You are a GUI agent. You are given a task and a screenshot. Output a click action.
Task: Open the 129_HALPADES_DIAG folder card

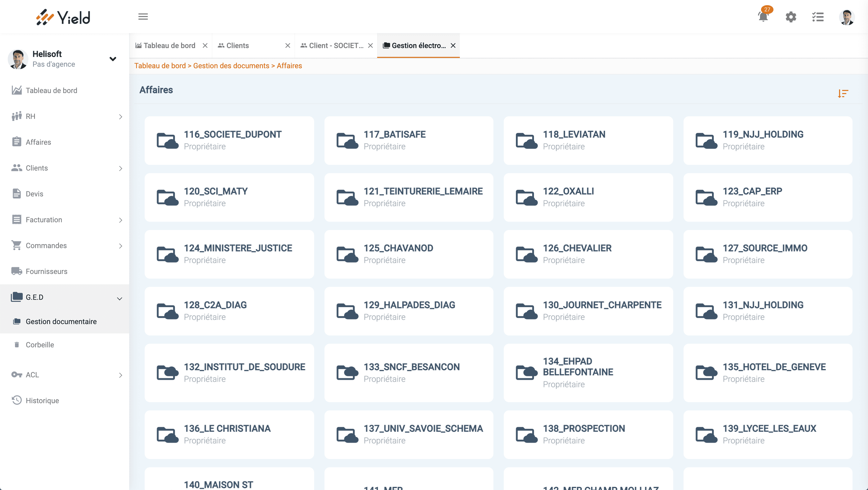(x=409, y=311)
